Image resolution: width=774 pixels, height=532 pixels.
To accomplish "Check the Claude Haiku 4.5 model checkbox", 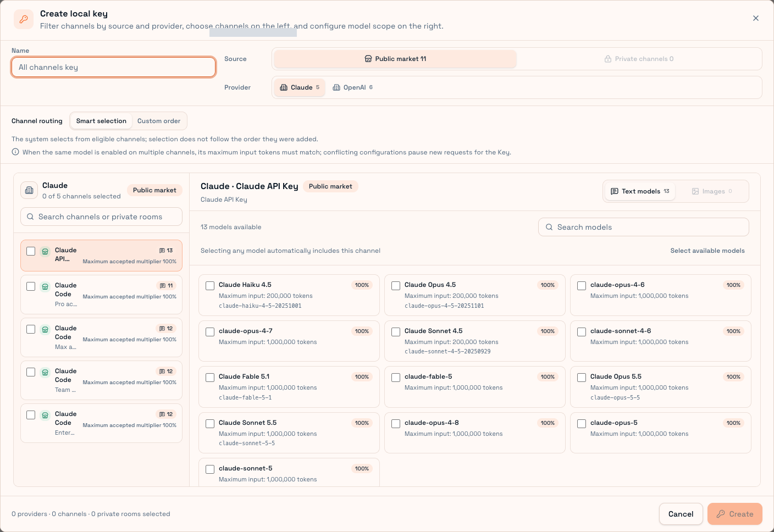I will [210, 285].
